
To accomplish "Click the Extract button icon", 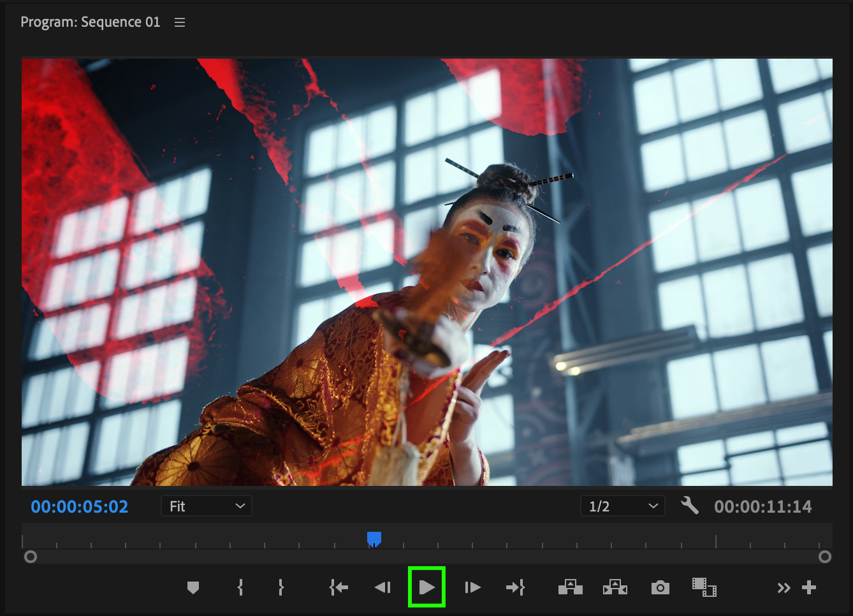I will [x=615, y=587].
